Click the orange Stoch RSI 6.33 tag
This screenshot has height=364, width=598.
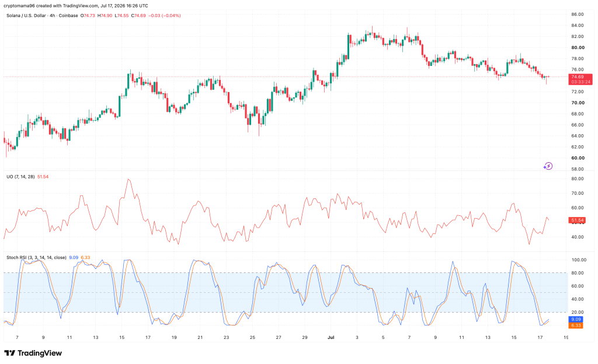click(575, 325)
